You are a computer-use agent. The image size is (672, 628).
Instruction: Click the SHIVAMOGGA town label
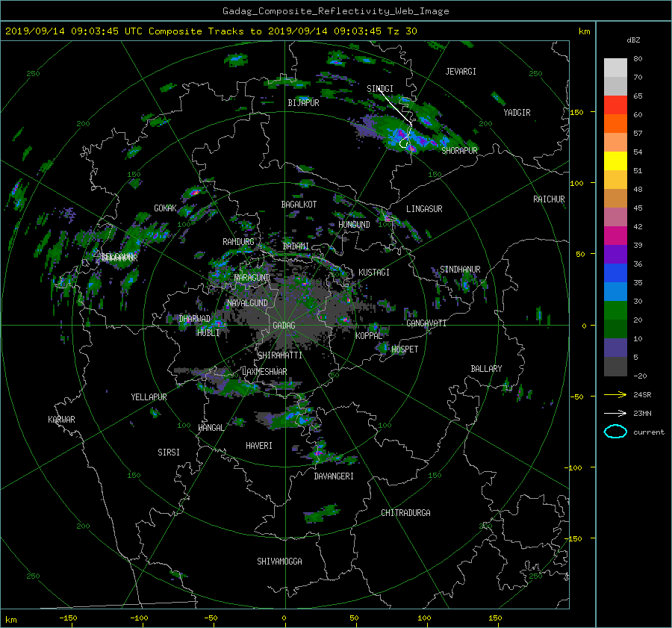click(279, 561)
